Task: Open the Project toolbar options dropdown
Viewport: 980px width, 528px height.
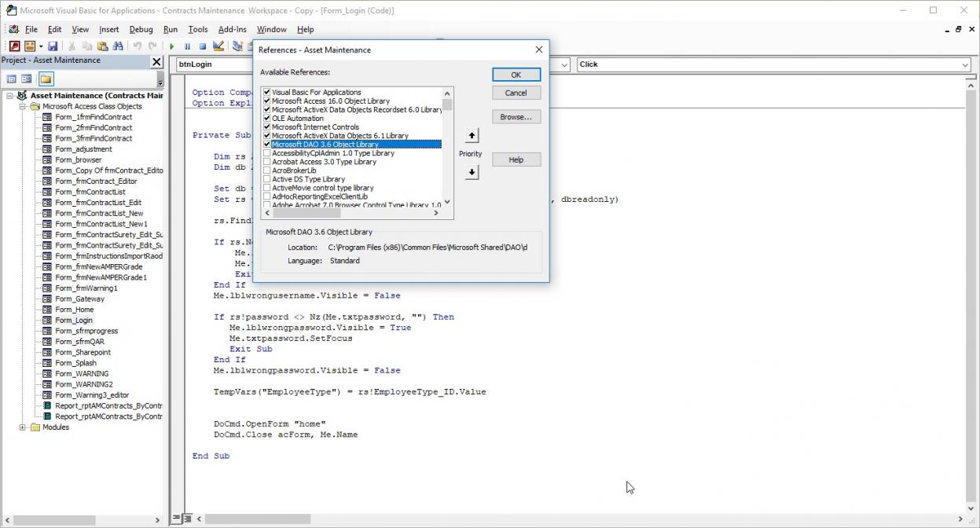Action: [x=160, y=80]
